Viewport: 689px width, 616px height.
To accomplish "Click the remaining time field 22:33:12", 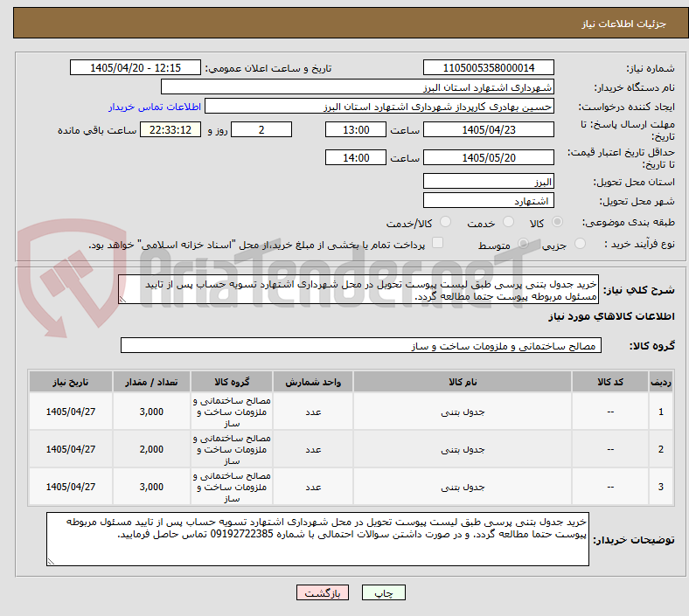I will [x=171, y=130].
